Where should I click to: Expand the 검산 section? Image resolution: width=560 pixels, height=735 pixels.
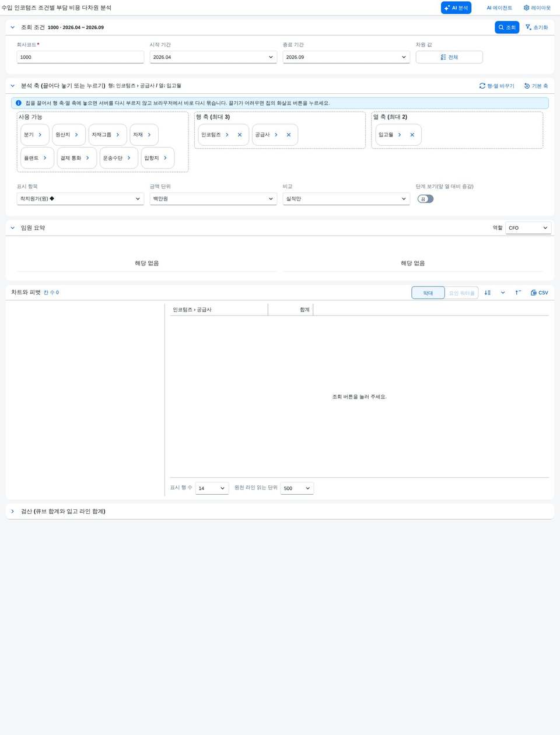(x=13, y=512)
